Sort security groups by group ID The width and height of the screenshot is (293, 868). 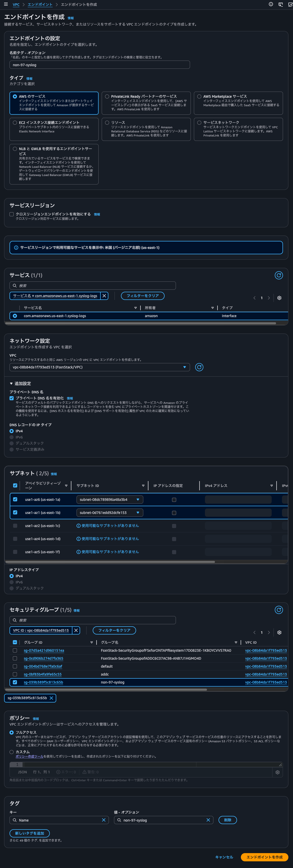92,642
